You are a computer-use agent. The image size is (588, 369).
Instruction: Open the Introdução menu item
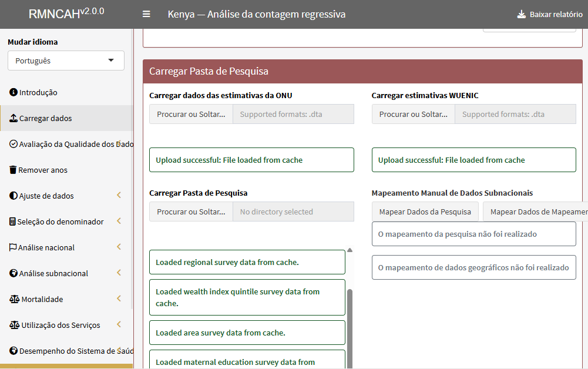point(66,92)
